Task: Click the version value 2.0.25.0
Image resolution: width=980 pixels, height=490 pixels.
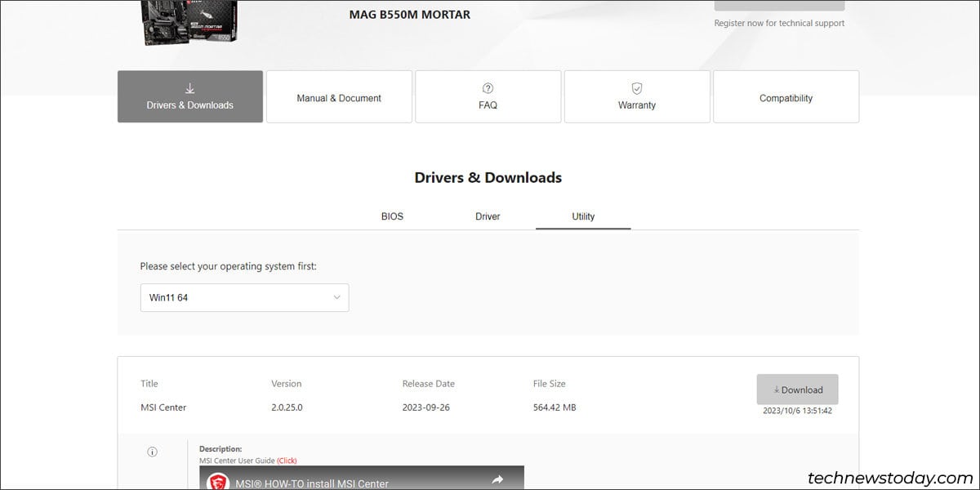Action: click(x=287, y=407)
